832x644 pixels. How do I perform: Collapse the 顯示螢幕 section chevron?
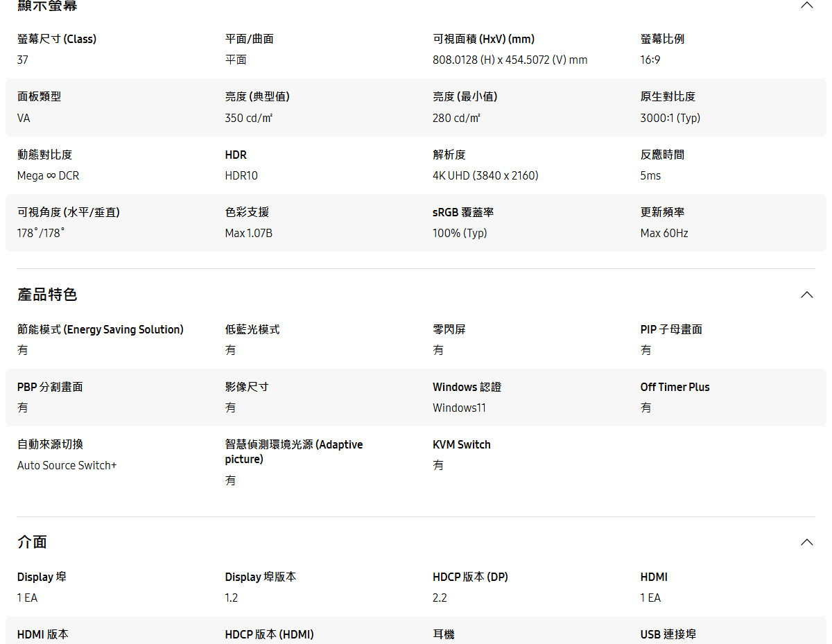(806, 5)
